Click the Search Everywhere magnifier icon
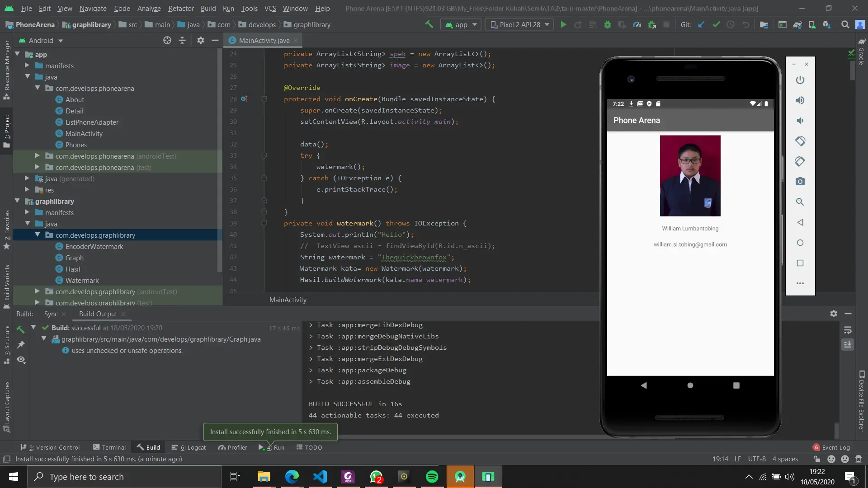868x488 pixels. pyautogui.click(x=845, y=25)
